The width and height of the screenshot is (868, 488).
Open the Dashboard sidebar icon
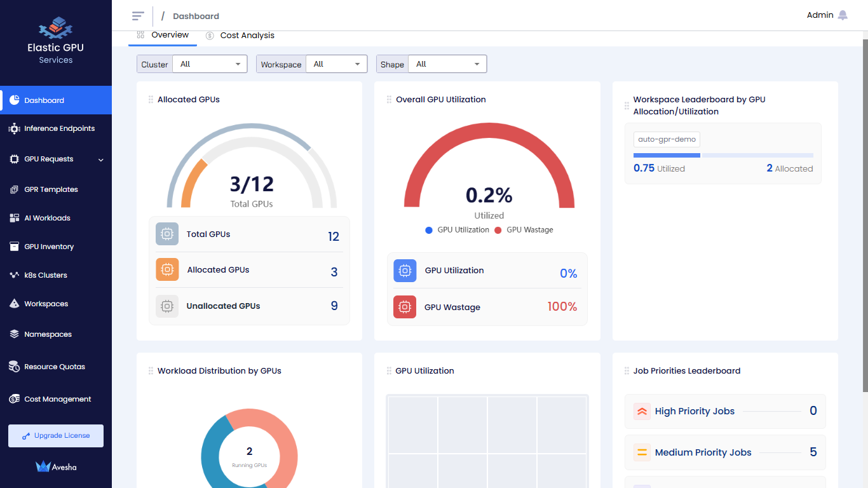pyautogui.click(x=14, y=100)
